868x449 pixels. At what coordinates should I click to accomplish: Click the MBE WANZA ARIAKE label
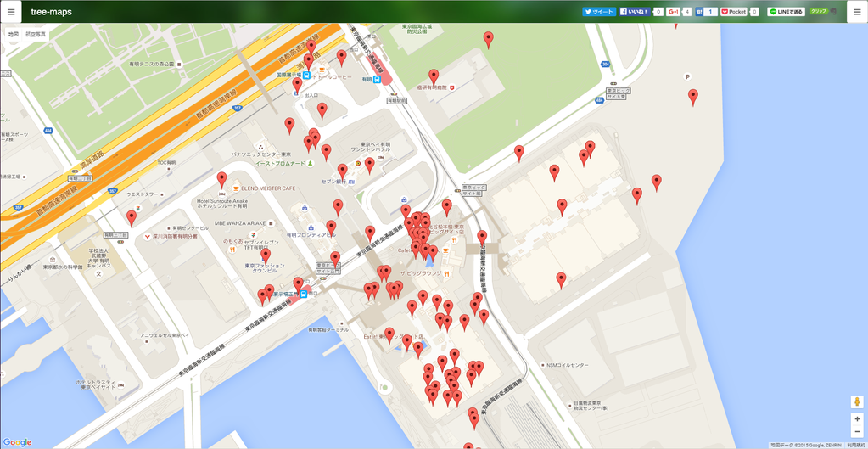point(241,222)
